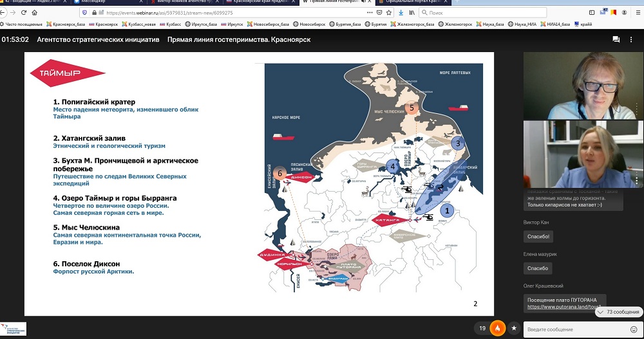Screen dimensions: 644x339
Task: Open the browser library icon
Action: click(x=412, y=12)
